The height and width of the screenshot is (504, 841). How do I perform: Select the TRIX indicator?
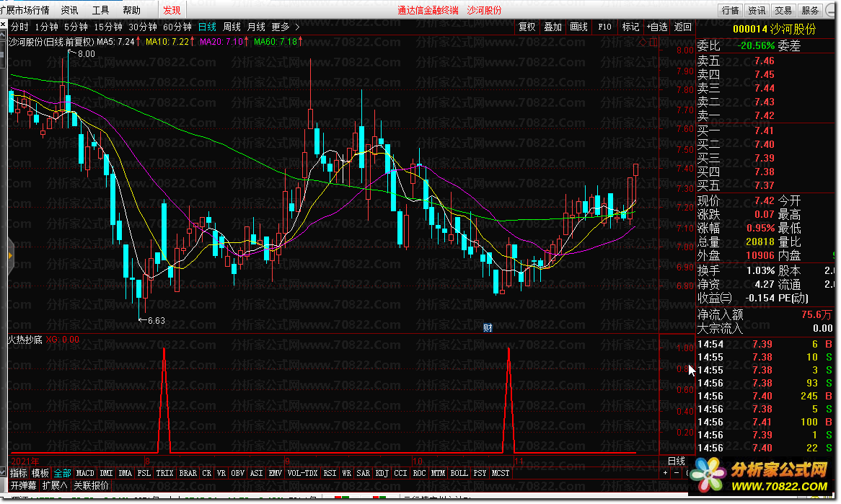[x=164, y=473]
